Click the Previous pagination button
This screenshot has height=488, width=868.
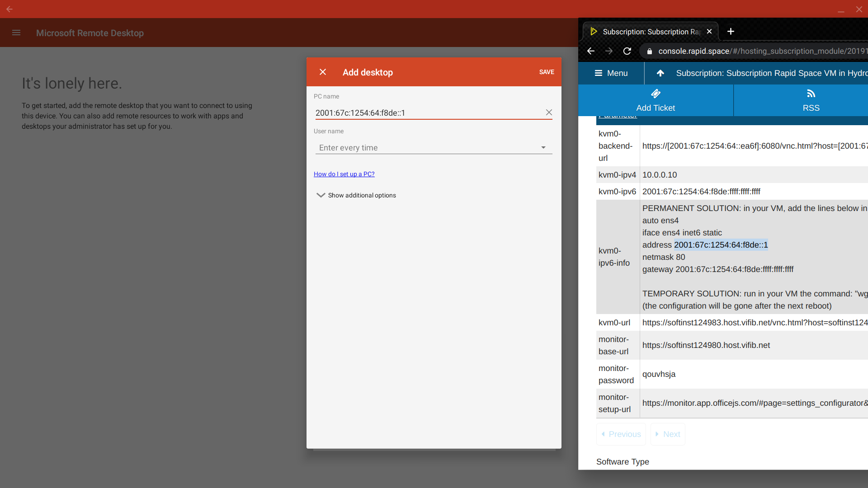pyautogui.click(x=621, y=434)
